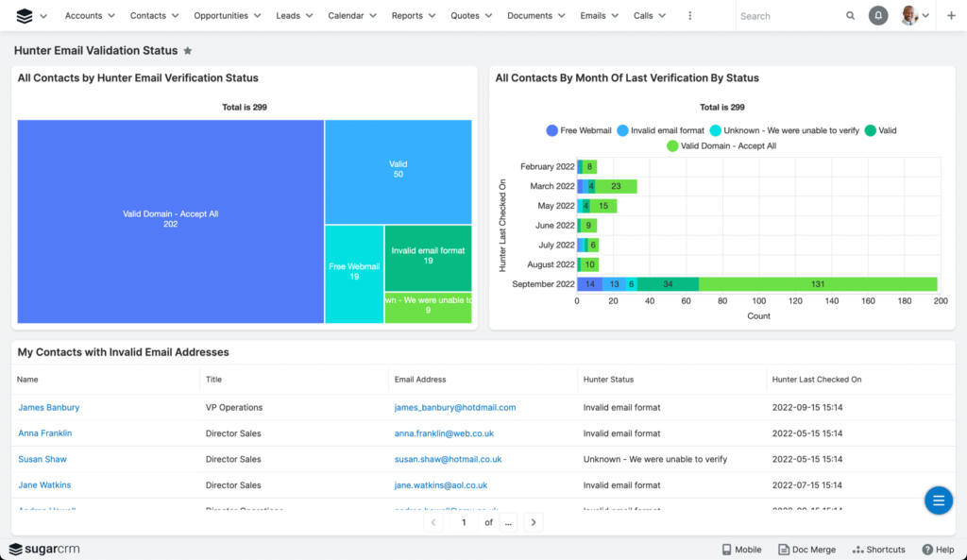Favorite the dashboard with the star icon

pos(188,51)
